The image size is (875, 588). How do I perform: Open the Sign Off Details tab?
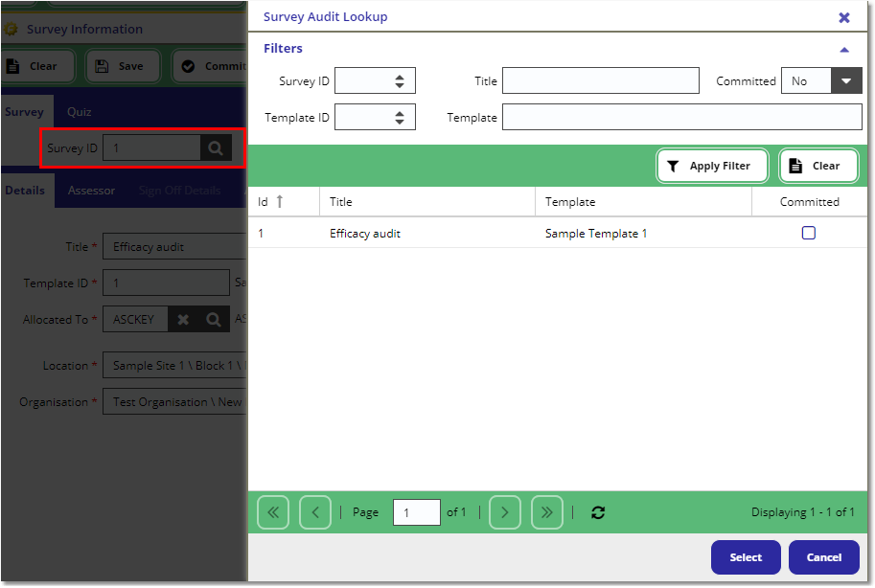point(179,191)
